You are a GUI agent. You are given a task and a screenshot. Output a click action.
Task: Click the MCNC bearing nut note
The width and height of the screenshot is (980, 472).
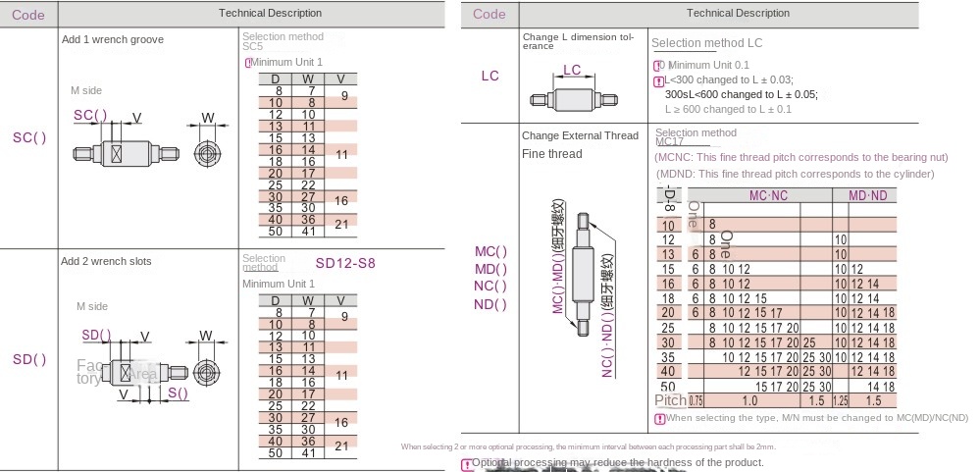801,158
